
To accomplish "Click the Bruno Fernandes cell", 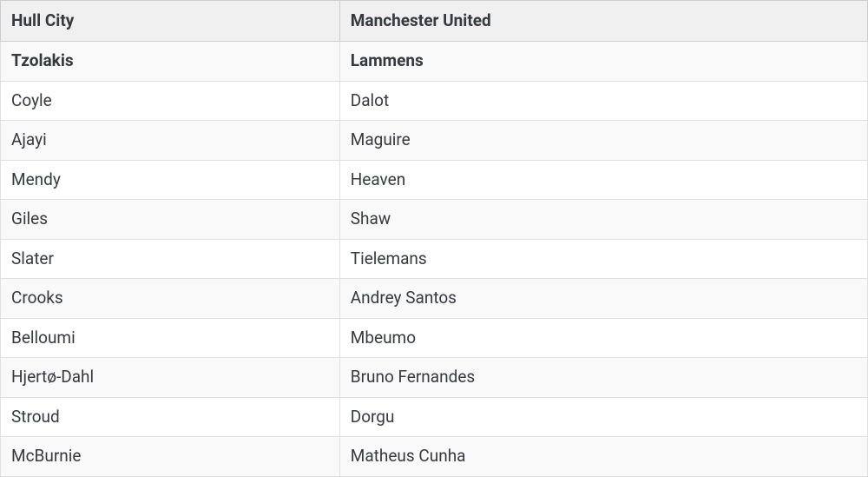I will (x=603, y=377).
